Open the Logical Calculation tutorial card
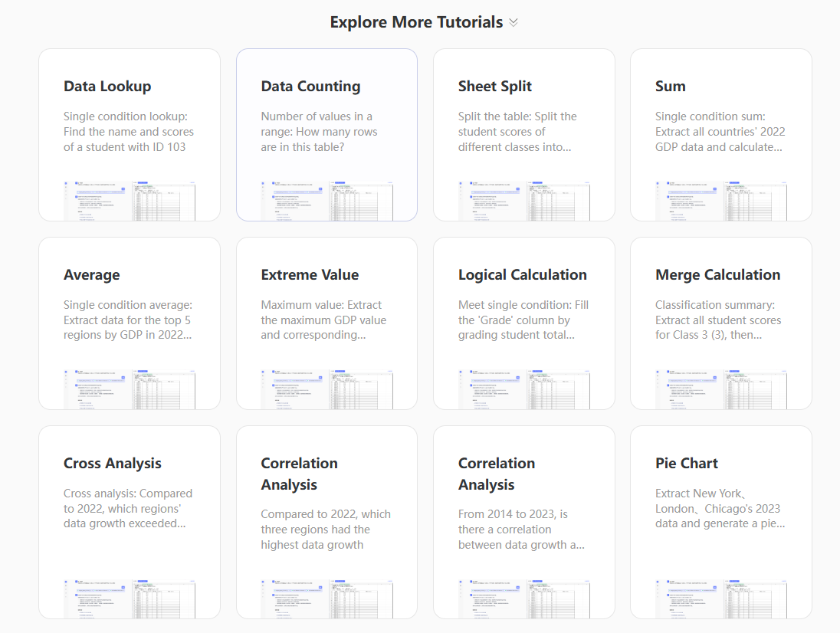840x633 pixels. click(523, 323)
